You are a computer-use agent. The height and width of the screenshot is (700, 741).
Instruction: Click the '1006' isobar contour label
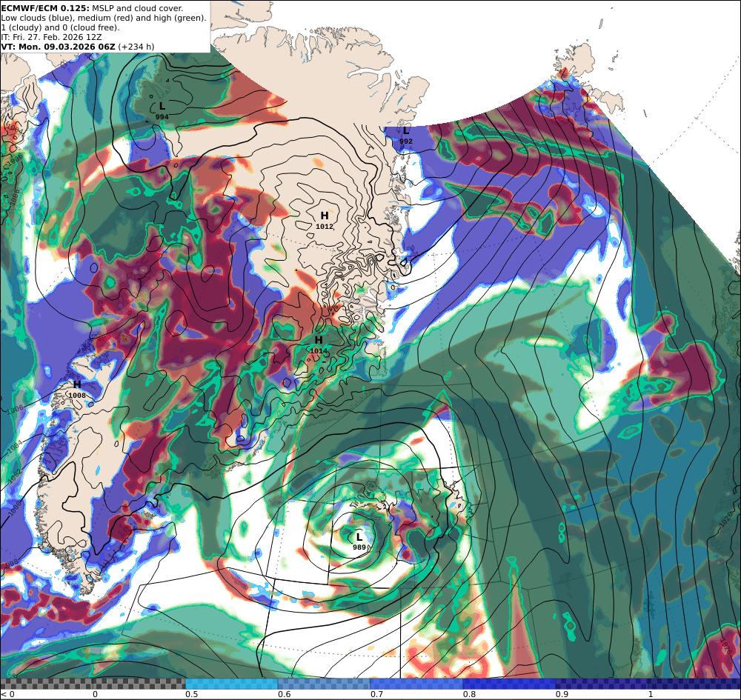[x=15, y=410]
